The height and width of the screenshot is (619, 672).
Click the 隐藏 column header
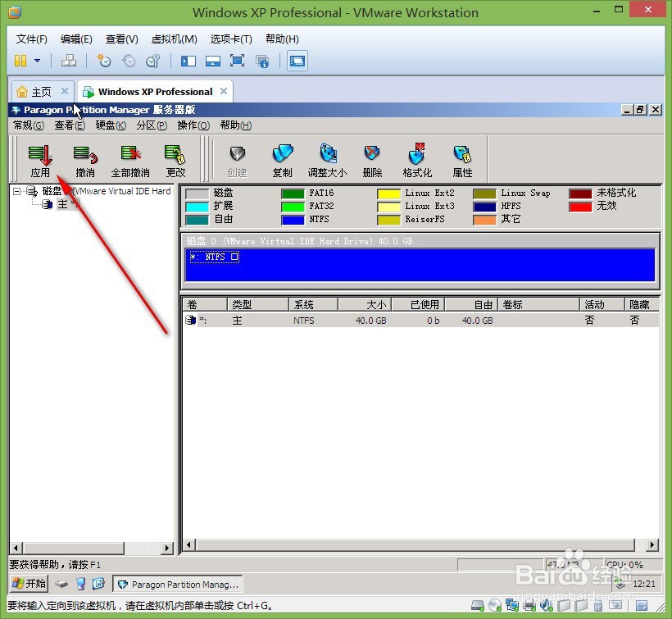coord(642,304)
